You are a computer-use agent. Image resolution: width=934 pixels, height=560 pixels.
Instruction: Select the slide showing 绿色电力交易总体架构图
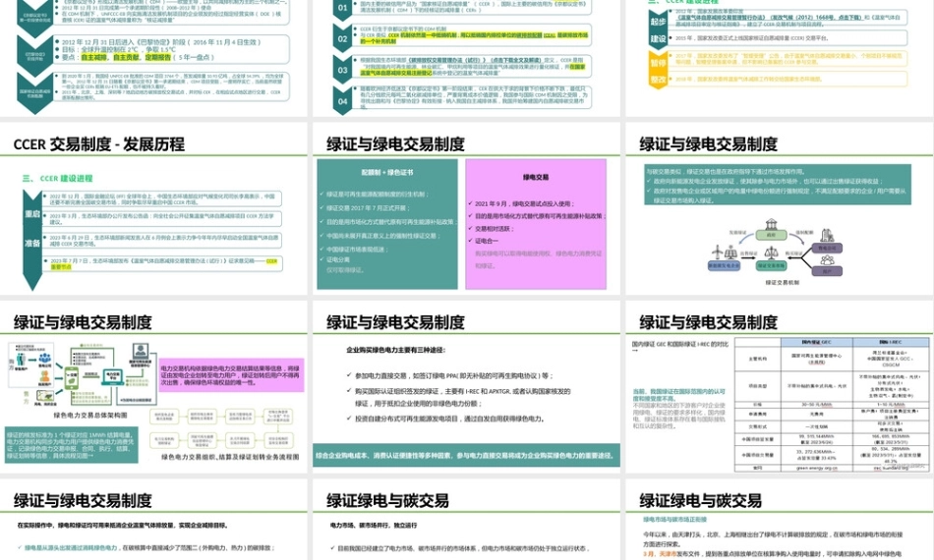click(x=153, y=387)
